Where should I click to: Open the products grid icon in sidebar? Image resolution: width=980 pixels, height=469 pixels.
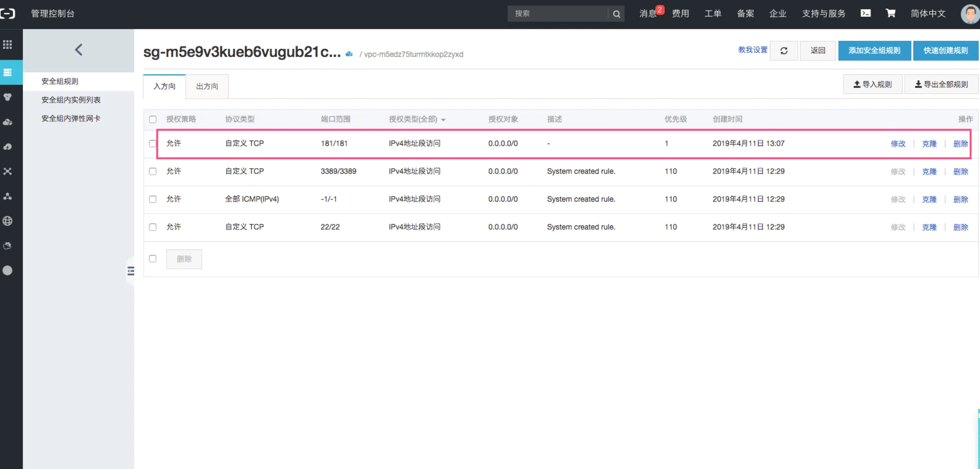click(x=7, y=44)
